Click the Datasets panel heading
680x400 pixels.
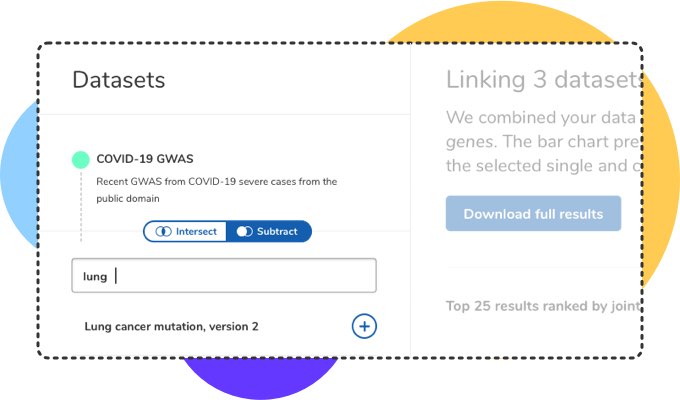tap(118, 80)
